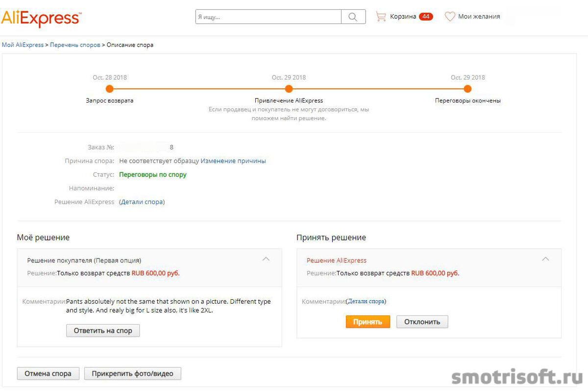The image size is (588, 392).
Task: Click the AliExpress logo
Action: coord(41,17)
